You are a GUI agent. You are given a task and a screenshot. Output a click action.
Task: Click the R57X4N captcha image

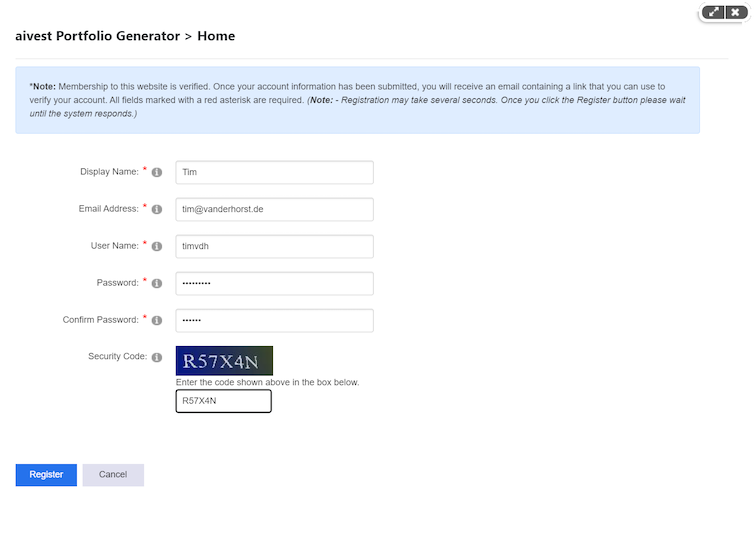click(x=224, y=361)
